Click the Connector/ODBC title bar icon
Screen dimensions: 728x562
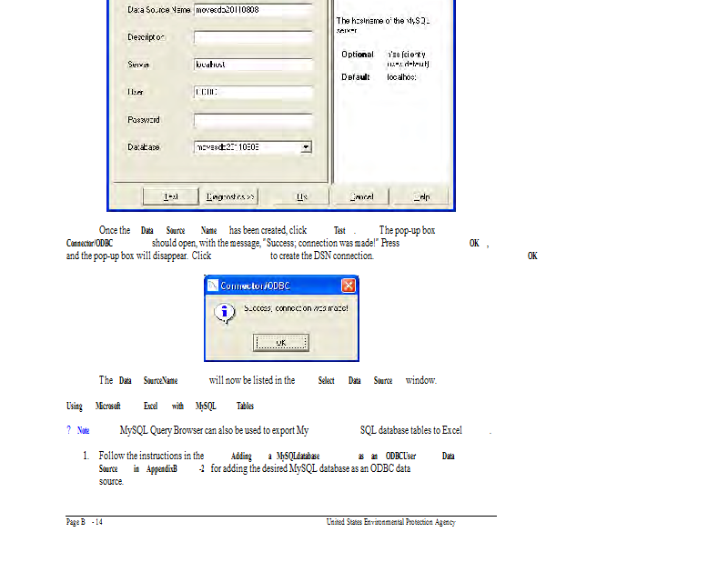coord(212,286)
